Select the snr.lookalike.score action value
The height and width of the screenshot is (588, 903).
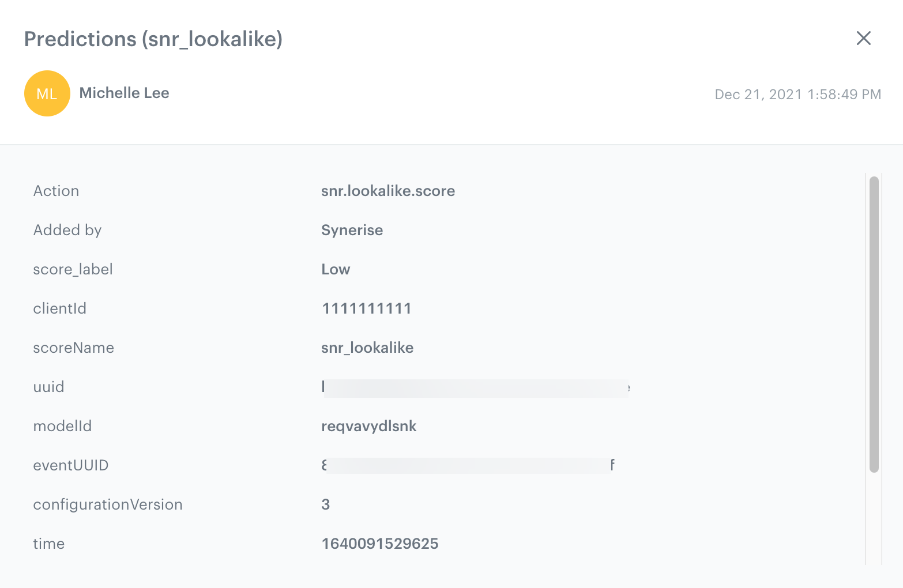pos(388,191)
